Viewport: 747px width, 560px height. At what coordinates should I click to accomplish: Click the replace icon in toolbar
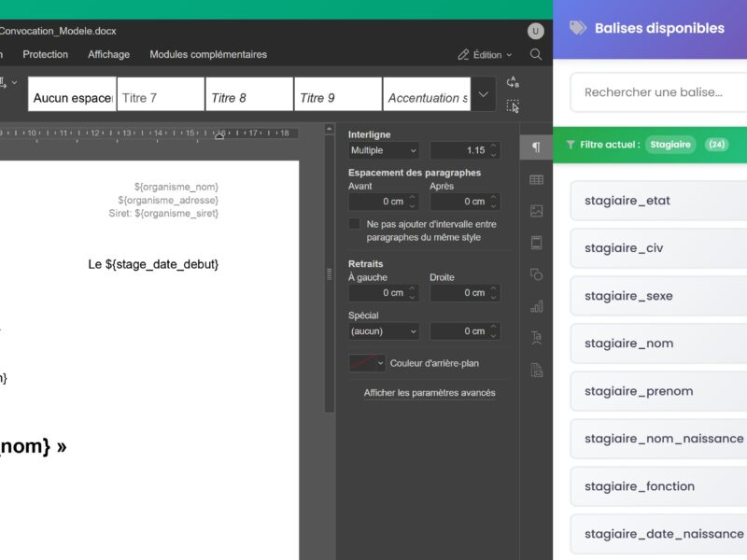pyautogui.click(x=513, y=82)
